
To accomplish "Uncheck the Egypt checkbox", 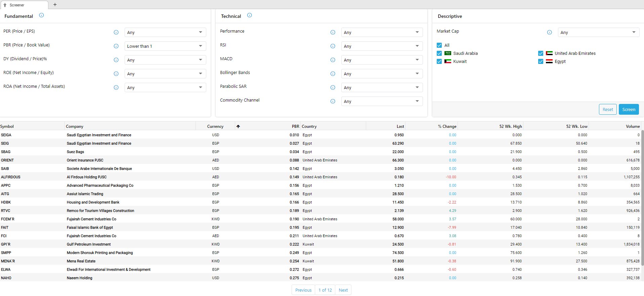I will pos(541,61).
